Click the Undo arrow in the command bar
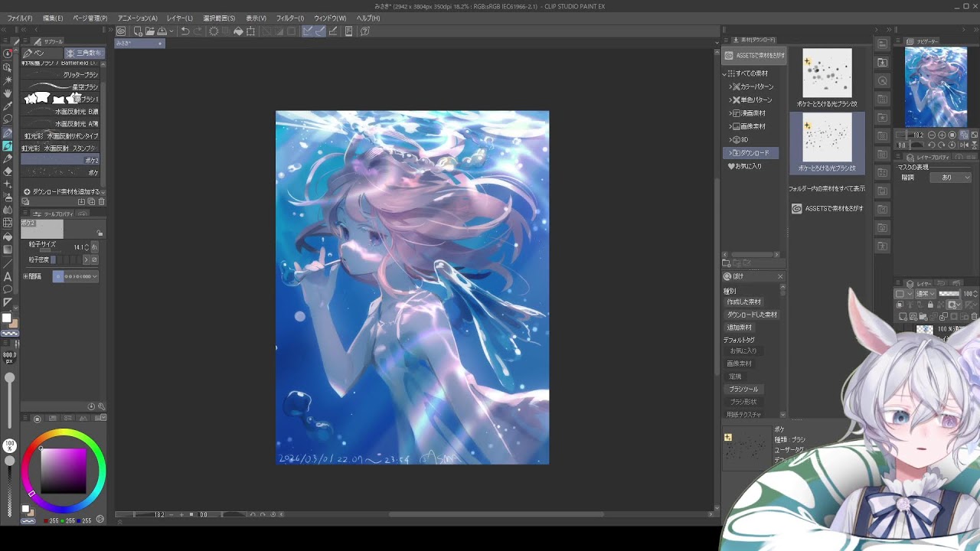 [185, 31]
